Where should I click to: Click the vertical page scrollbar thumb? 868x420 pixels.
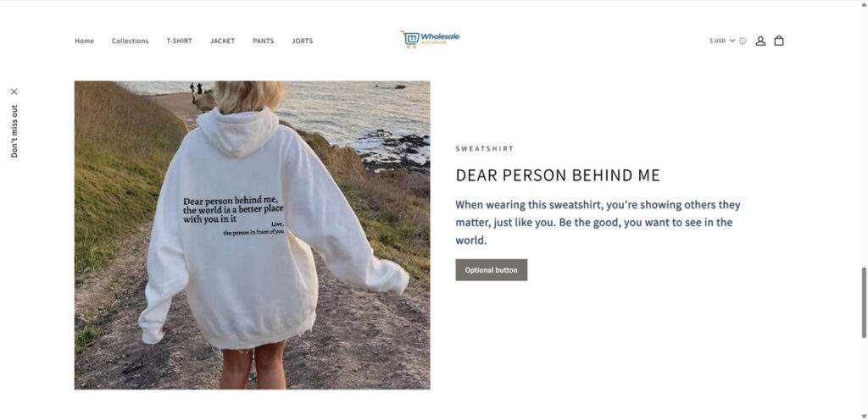point(864,303)
